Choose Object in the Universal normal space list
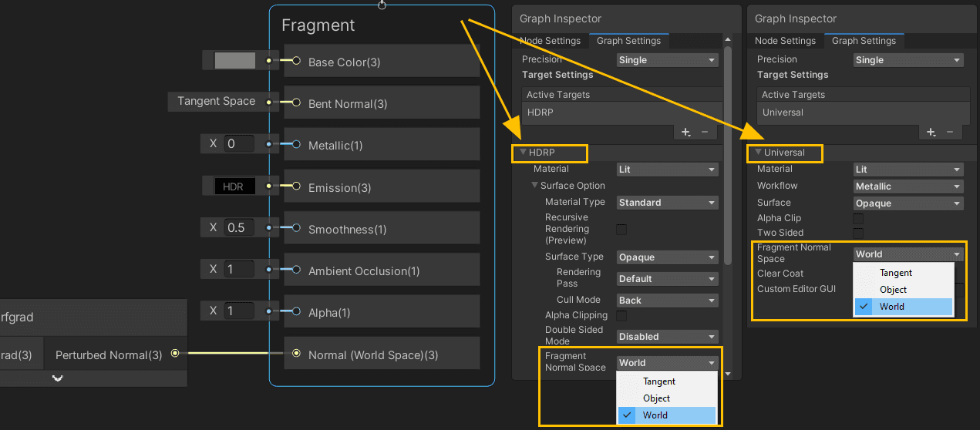The height and width of the screenshot is (430, 980). coord(893,290)
